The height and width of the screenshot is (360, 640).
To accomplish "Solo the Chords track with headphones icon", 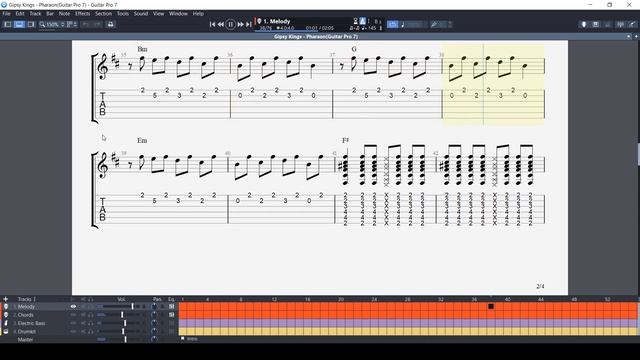I will pyautogui.click(x=91, y=315).
